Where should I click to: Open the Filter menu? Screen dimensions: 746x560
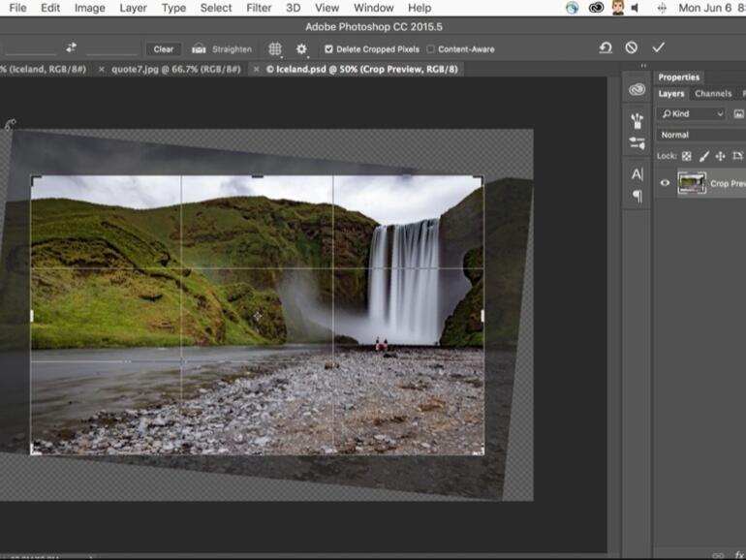[x=259, y=8]
